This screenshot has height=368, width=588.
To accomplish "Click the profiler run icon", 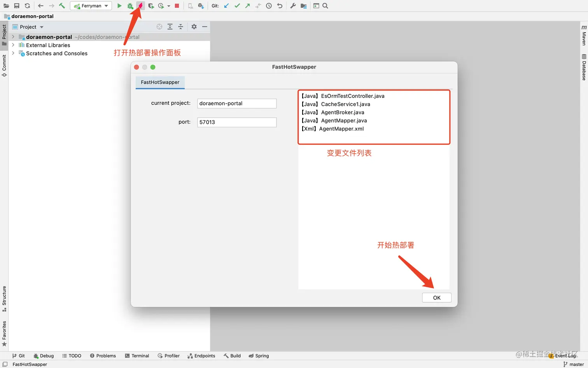I will coord(161,6).
